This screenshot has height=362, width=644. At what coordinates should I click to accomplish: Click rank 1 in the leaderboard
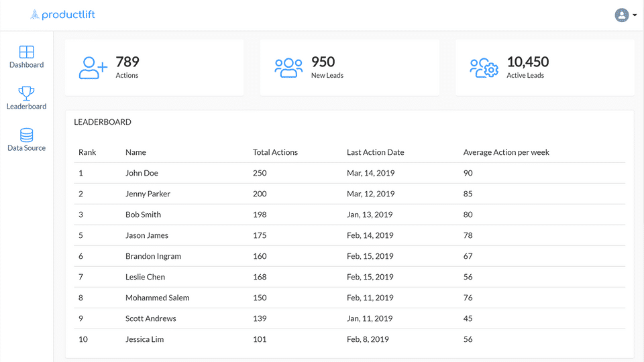[81, 173]
